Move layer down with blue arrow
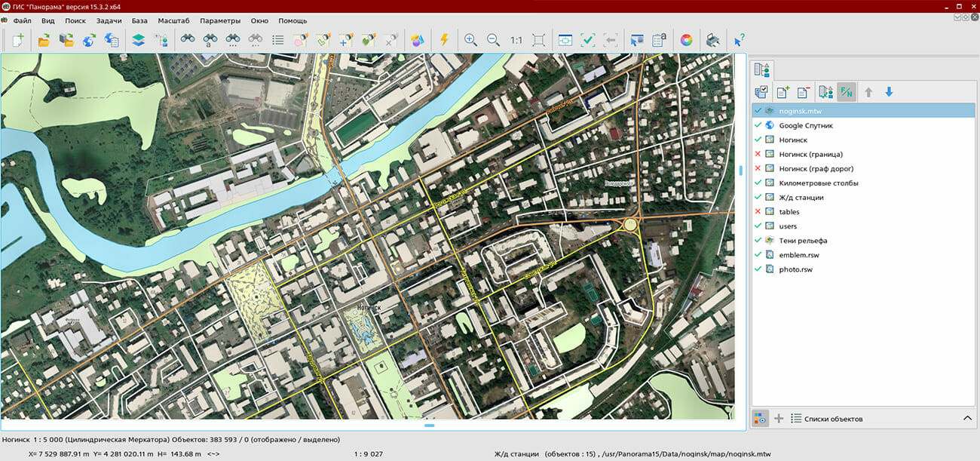This screenshot has width=980, height=461. click(889, 92)
